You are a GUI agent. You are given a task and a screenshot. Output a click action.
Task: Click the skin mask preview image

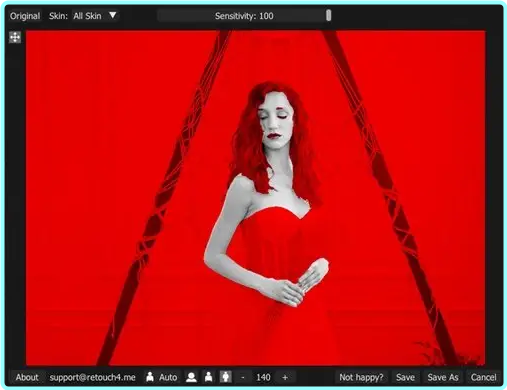(x=256, y=198)
